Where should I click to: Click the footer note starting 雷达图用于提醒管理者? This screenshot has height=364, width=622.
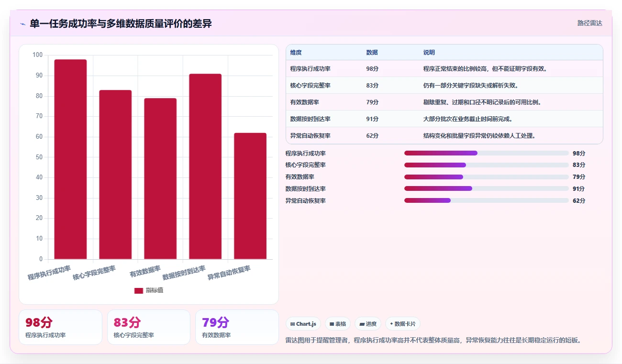(x=433, y=341)
